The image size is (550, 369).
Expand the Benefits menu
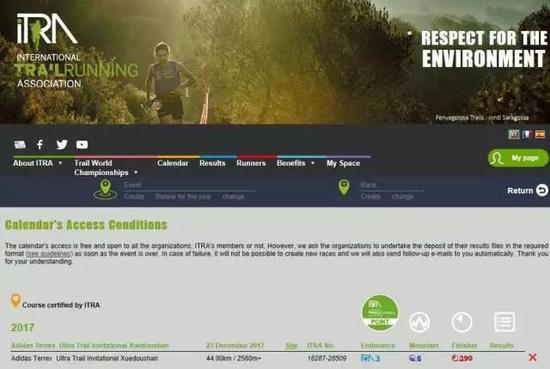(295, 163)
